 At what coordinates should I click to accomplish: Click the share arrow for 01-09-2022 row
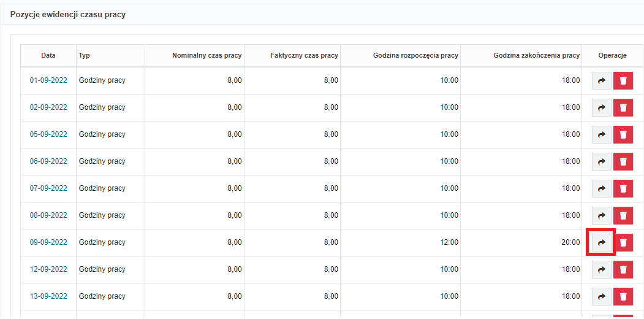pyautogui.click(x=602, y=80)
